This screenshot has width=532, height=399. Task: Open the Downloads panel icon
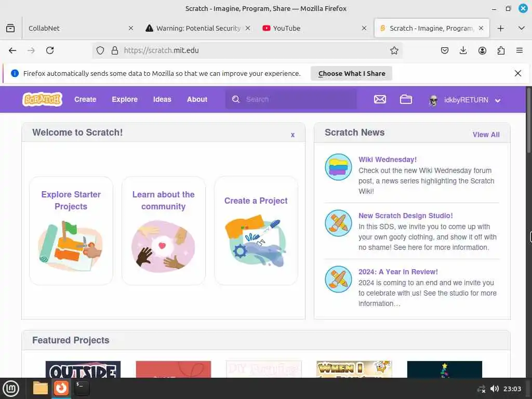463,50
